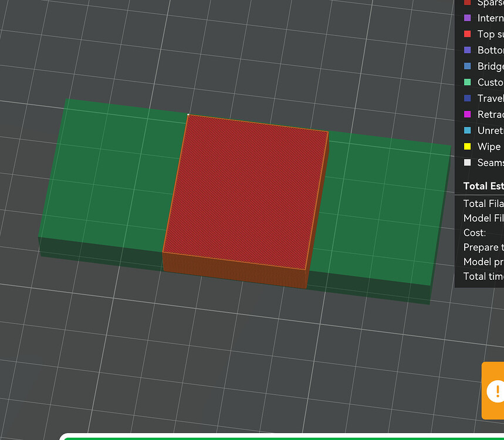Viewport: 504px width, 440px height.
Task: Click the "Prepare t" statistics row
Action: pyautogui.click(x=483, y=247)
